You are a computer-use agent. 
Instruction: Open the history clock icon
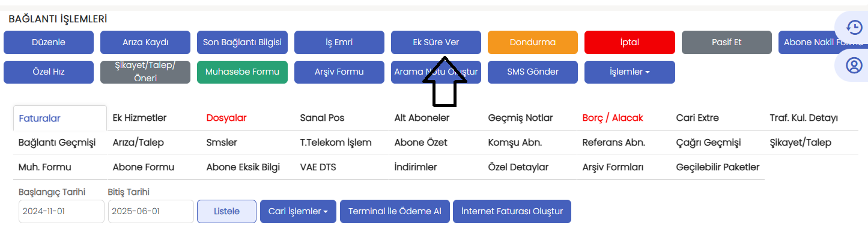click(854, 27)
